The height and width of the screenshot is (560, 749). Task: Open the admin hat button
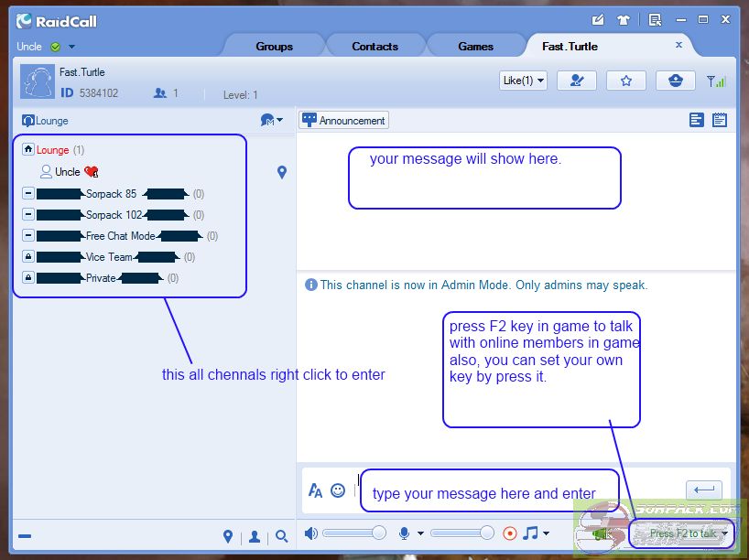tap(676, 81)
